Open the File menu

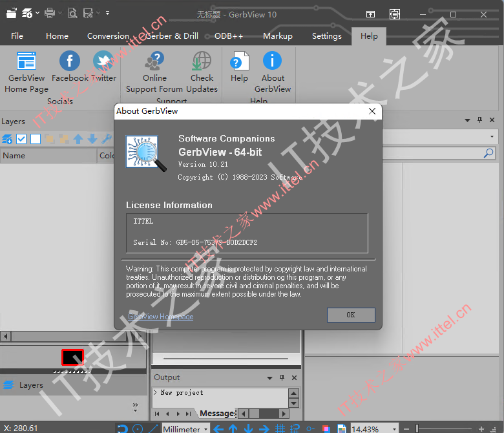click(x=17, y=36)
